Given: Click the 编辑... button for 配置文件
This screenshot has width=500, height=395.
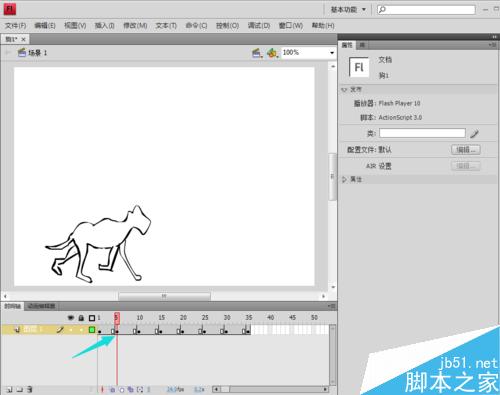Looking at the screenshot, I should click(466, 150).
